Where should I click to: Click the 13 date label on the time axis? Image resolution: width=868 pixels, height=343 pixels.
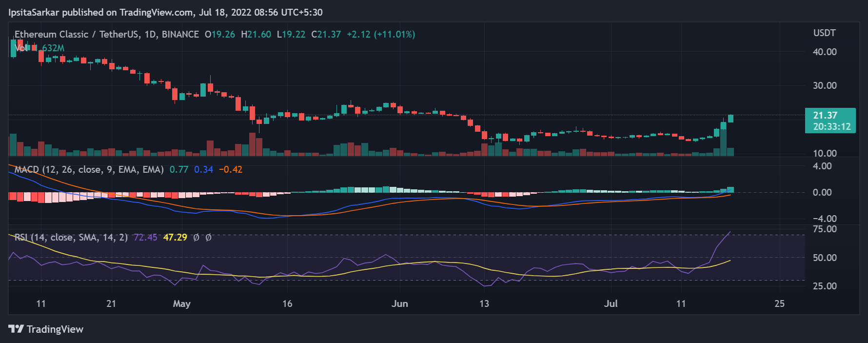[x=484, y=303]
